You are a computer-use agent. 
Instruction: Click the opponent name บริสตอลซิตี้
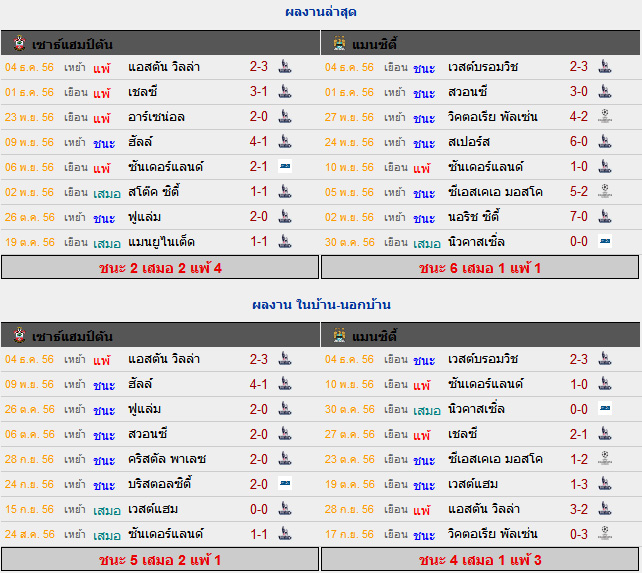[160, 484]
